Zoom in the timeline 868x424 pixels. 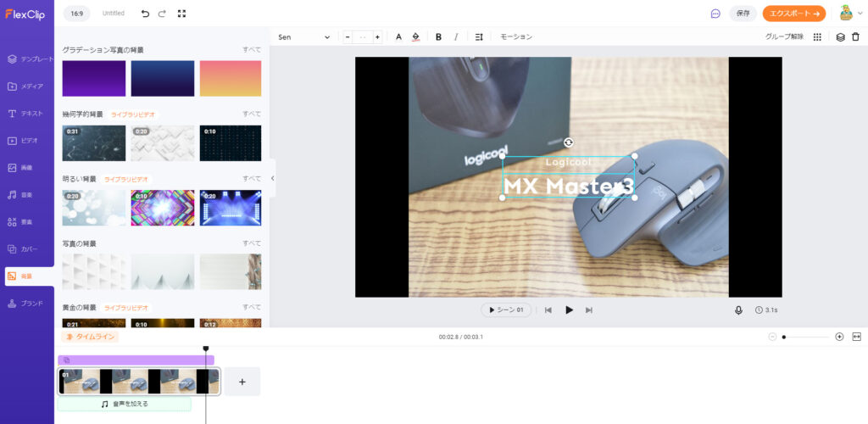pos(839,337)
